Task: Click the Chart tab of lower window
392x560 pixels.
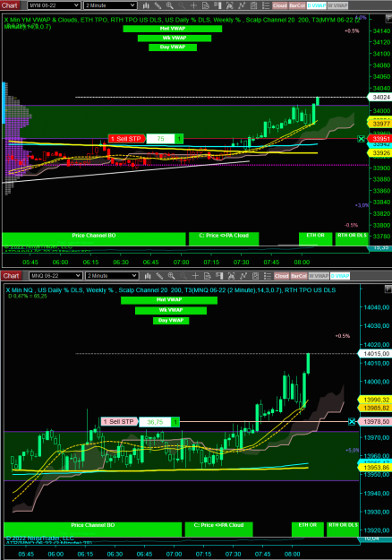Action: 11,276
